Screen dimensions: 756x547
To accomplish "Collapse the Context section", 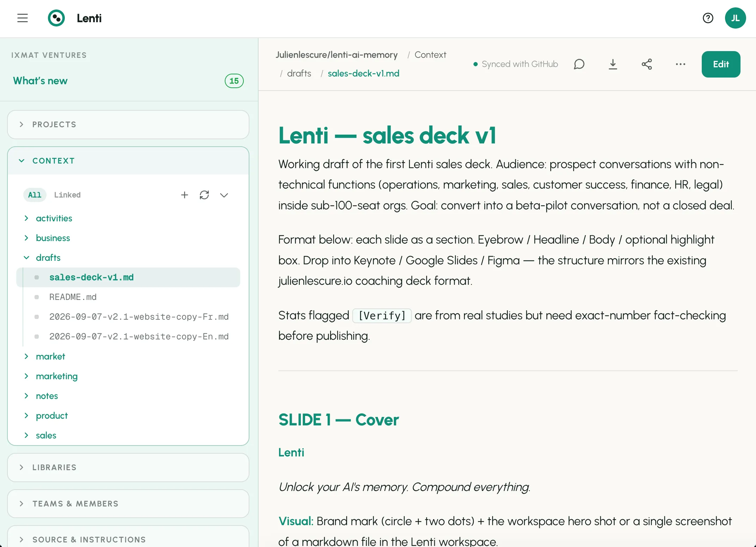I will point(128,161).
